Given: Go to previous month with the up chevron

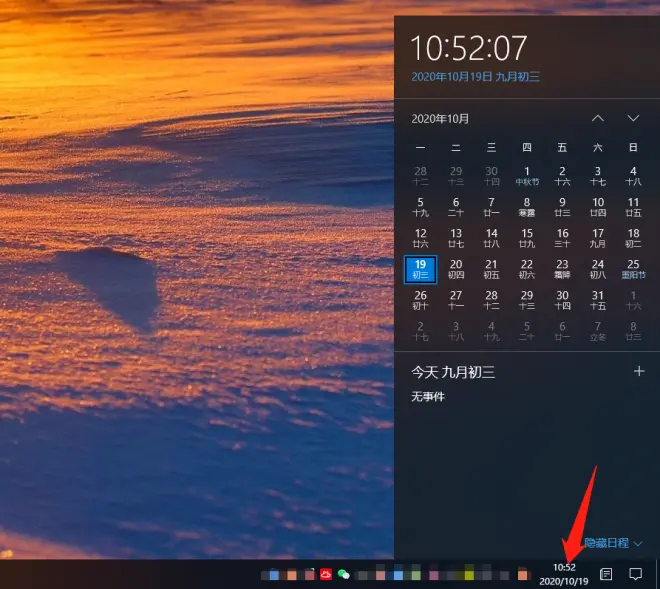Looking at the screenshot, I should click(x=598, y=118).
